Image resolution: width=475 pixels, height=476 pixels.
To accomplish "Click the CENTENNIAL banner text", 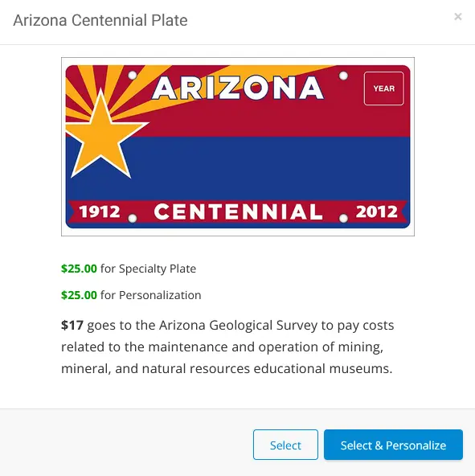I will click(x=238, y=211).
